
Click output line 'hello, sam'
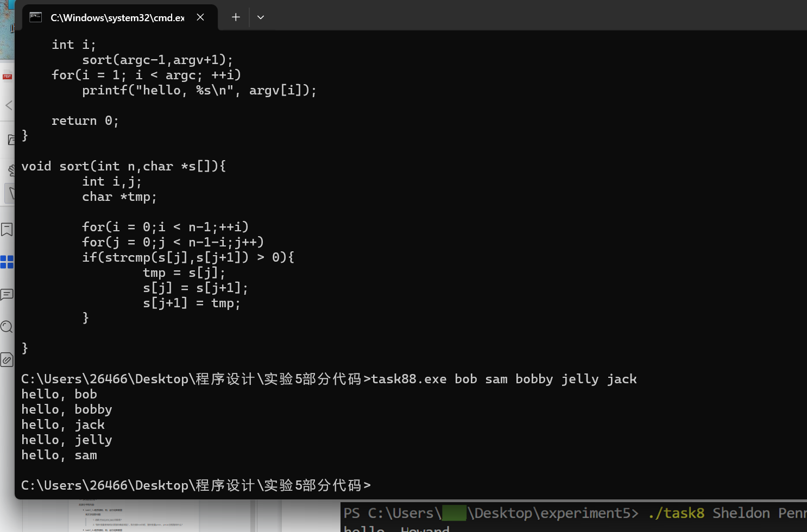click(x=59, y=455)
